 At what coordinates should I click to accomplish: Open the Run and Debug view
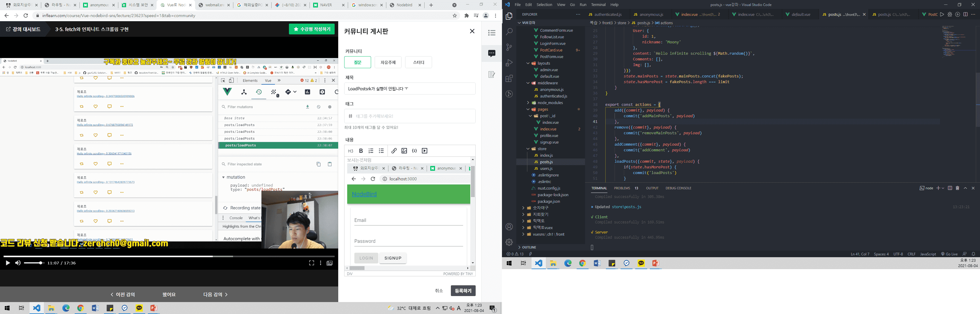point(509,63)
